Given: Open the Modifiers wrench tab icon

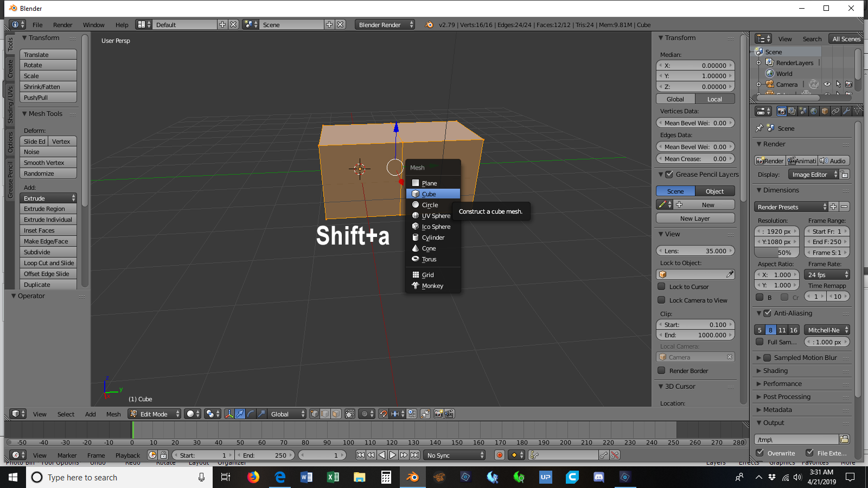Looking at the screenshot, I should click(846, 111).
